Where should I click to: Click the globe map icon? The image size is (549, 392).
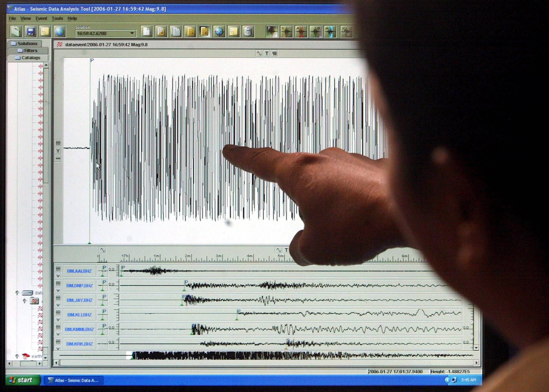[60, 32]
